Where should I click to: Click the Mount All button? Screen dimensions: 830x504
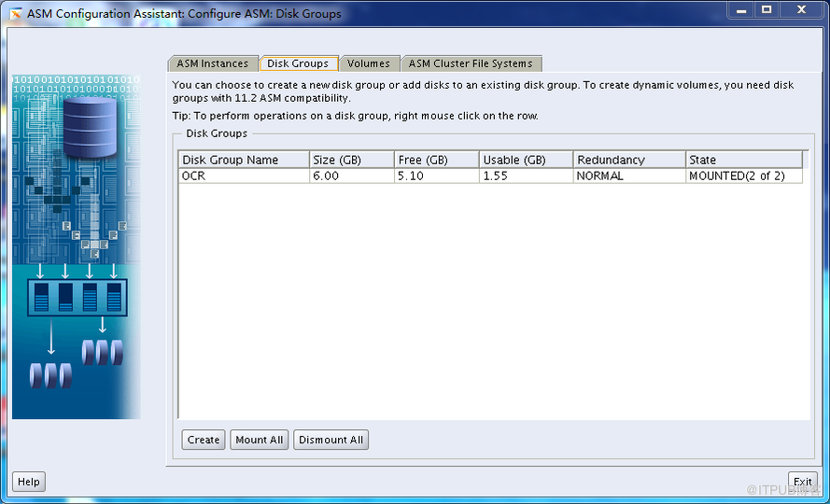260,440
